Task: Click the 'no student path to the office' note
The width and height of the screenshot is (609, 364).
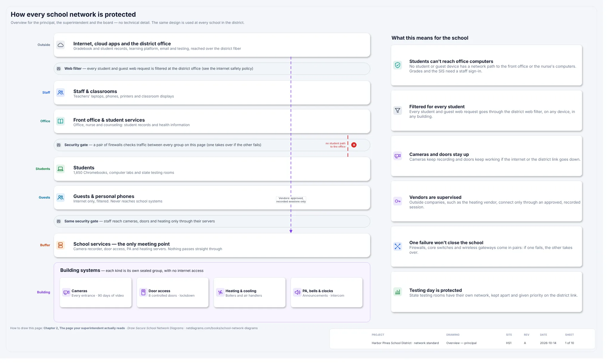Action: point(335,145)
